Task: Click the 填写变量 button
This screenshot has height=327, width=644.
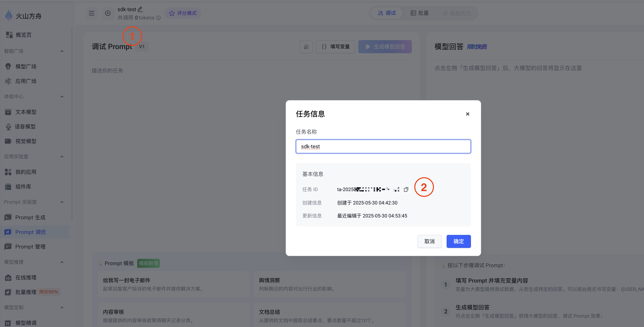Action: (336, 47)
